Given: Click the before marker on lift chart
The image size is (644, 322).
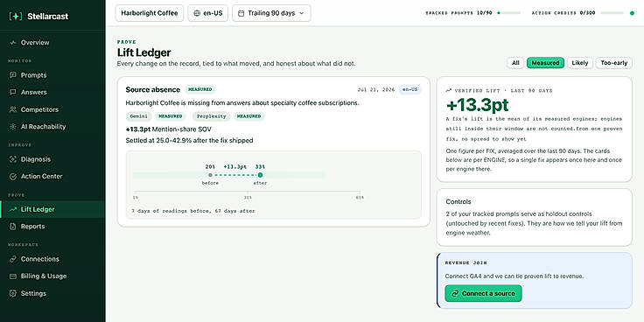Looking at the screenshot, I should (x=210, y=175).
